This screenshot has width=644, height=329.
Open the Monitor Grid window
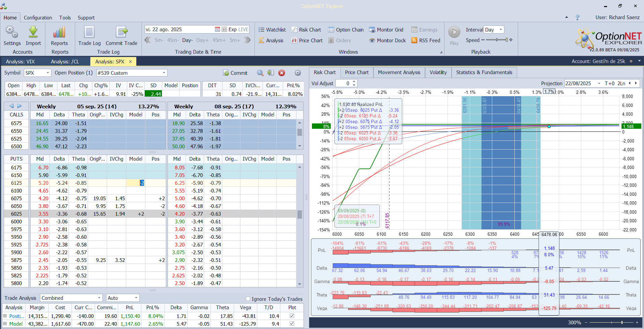point(386,30)
